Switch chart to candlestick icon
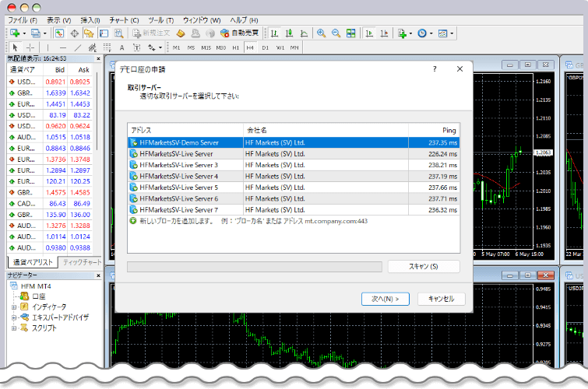The width and height of the screenshot is (588, 389). tap(289, 33)
